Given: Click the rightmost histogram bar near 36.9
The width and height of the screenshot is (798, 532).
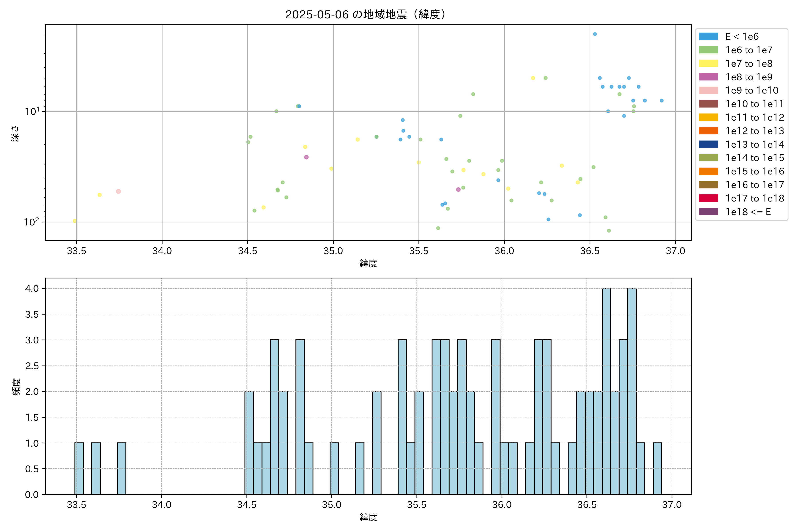Looking at the screenshot, I should click(x=657, y=468).
